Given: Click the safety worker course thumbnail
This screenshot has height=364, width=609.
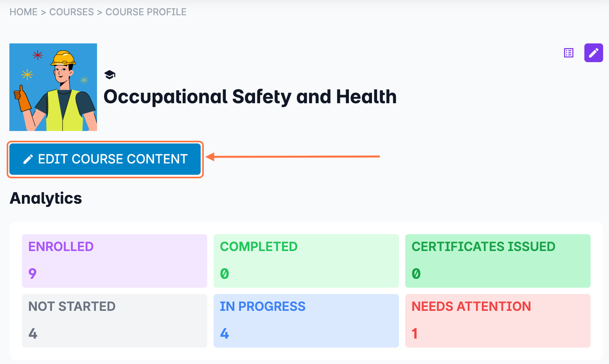Looking at the screenshot, I should point(53,87).
